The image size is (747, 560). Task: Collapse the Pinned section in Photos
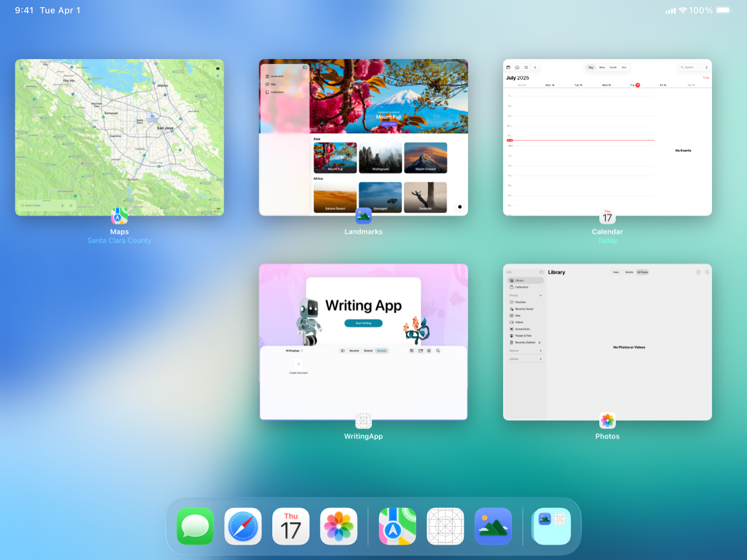[541, 295]
